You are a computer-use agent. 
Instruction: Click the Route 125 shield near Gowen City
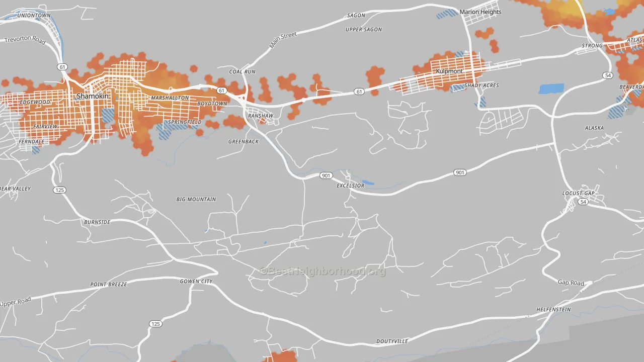(x=156, y=324)
